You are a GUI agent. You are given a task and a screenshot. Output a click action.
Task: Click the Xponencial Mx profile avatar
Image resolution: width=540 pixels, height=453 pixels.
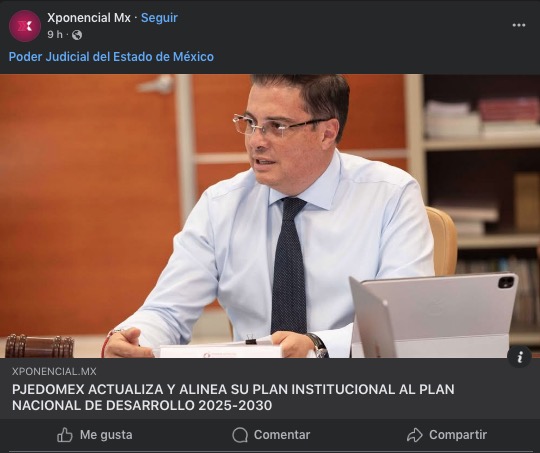25,26
